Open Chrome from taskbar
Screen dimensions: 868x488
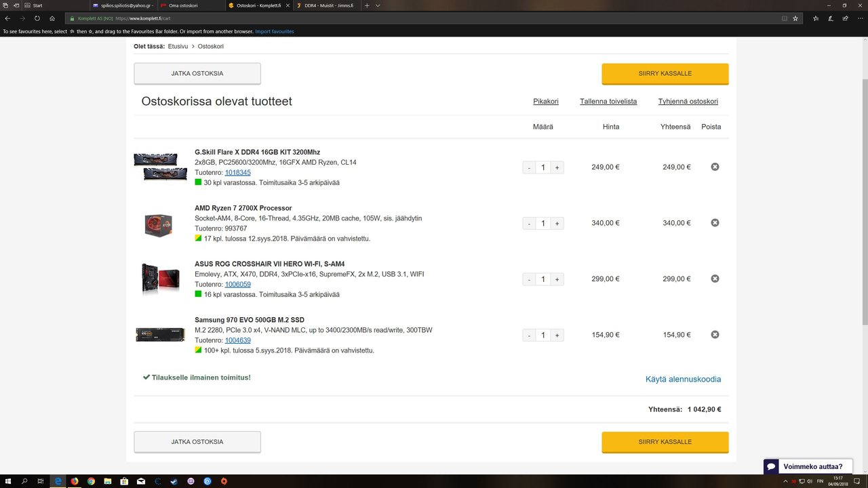91,481
